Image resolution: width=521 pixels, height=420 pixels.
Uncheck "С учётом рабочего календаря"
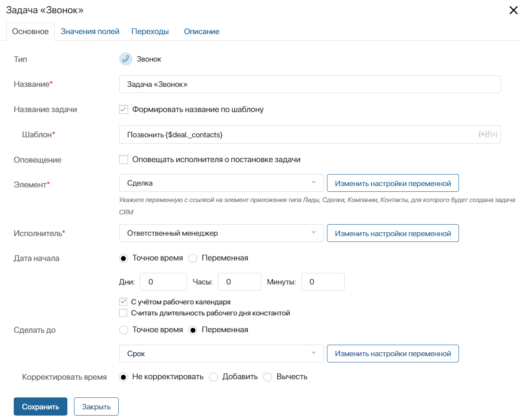[123, 302]
